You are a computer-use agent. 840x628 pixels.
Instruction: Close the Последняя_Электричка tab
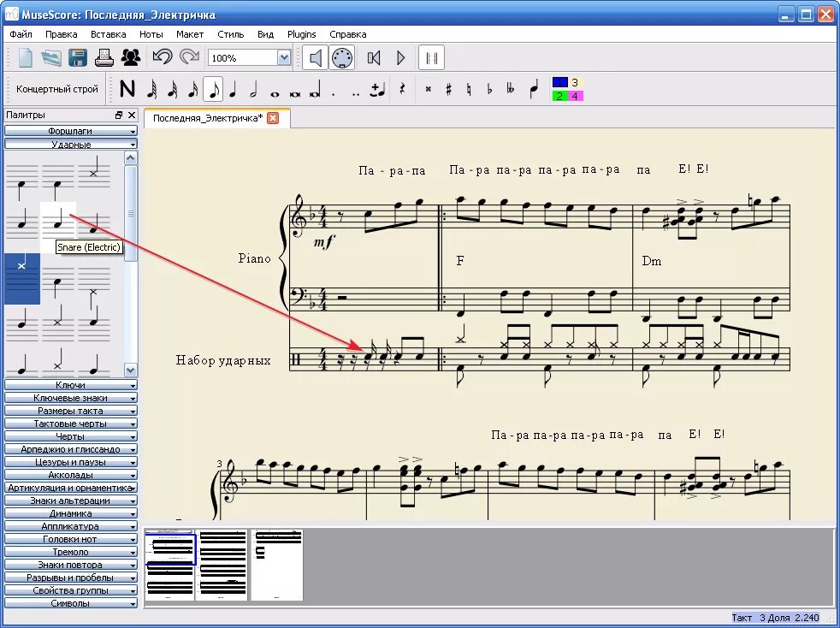click(273, 118)
